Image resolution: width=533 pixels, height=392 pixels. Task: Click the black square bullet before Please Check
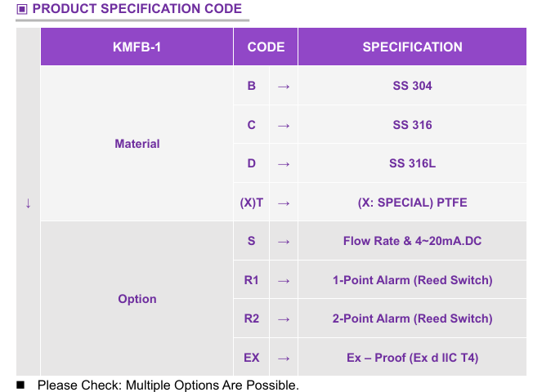click(20, 385)
